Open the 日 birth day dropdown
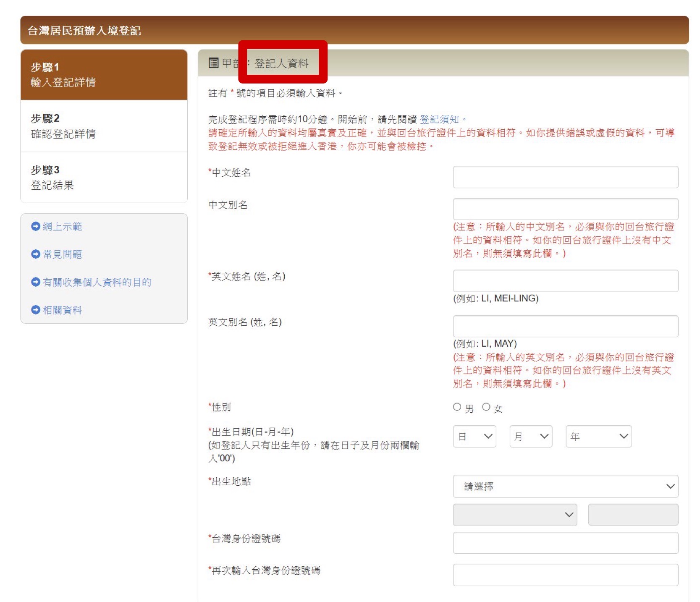The image size is (700, 602). pos(474,437)
